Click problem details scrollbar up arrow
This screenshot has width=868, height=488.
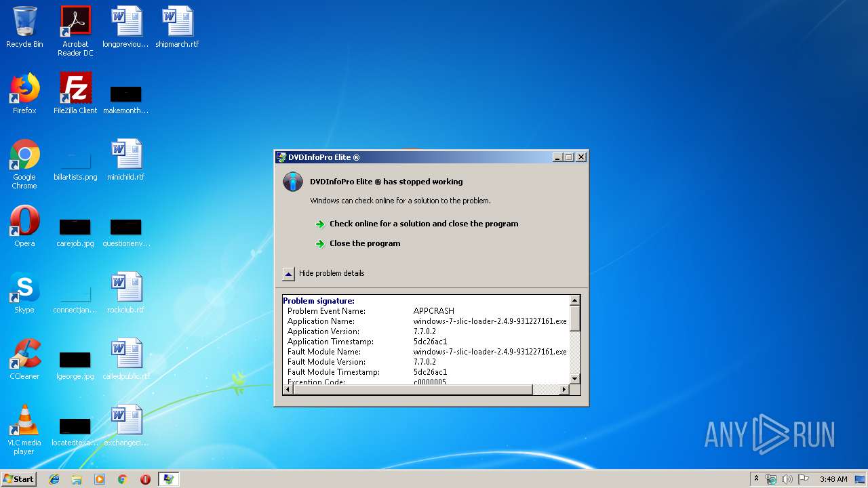(575, 300)
